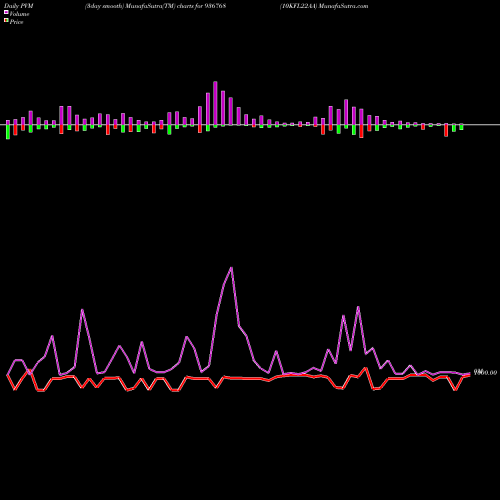The width and height of the screenshot is (500, 500).
Task: Click the '(3day smooth) MunafaSutra(TM) charts for 936768' heading
Action: 155,6
